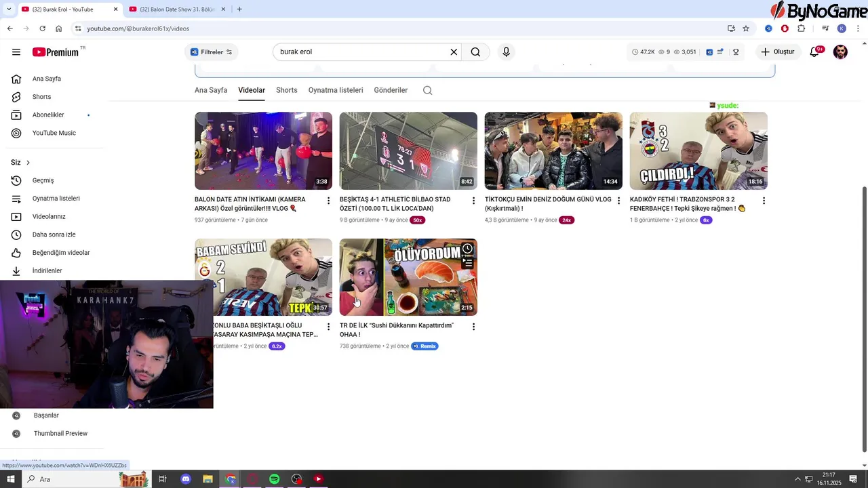Open the Oynatma listeleri channel tab

click(x=336, y=90)
